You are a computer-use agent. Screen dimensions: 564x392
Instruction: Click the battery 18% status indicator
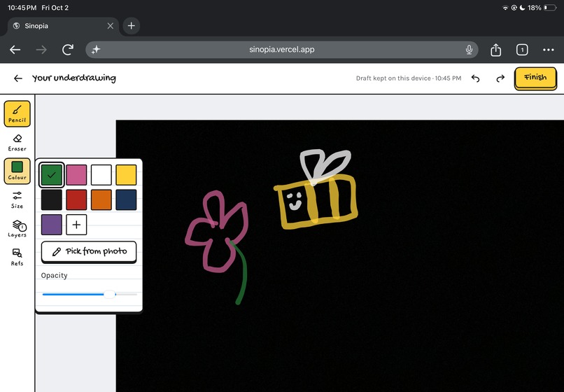(542, 8)
